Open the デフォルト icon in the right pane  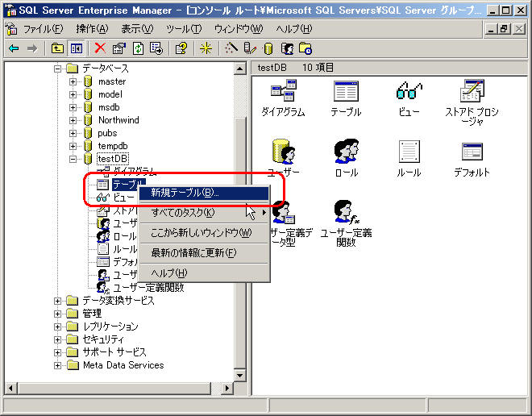coord(472,152)
